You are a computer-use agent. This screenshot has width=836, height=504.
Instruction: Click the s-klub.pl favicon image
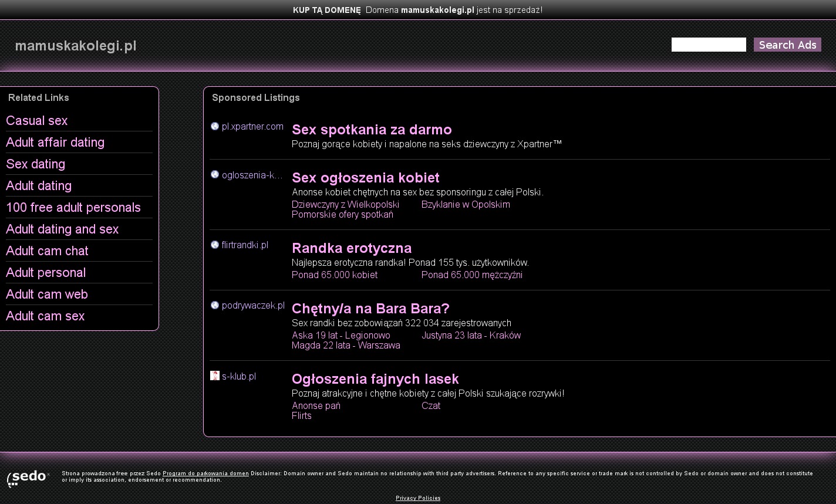click(x=215, y=376)
